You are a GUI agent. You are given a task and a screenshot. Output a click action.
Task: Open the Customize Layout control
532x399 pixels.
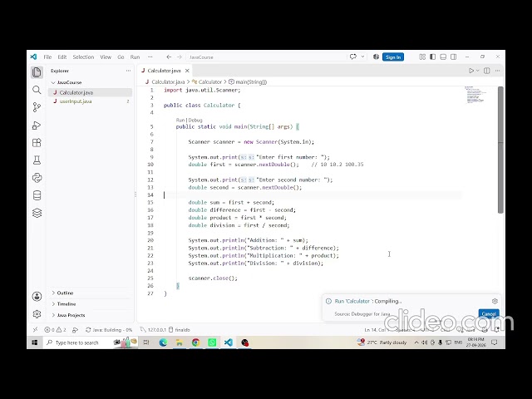click(x=422, y=57)
